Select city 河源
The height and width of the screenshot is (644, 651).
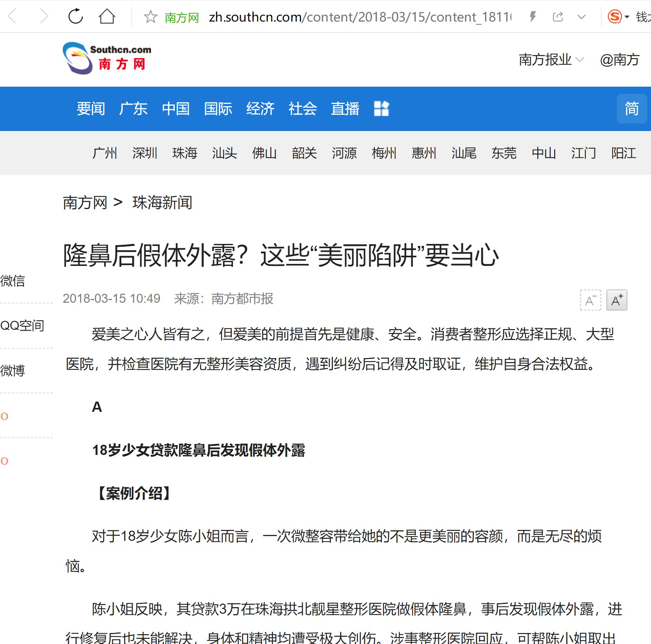click(x=344, y=153)
